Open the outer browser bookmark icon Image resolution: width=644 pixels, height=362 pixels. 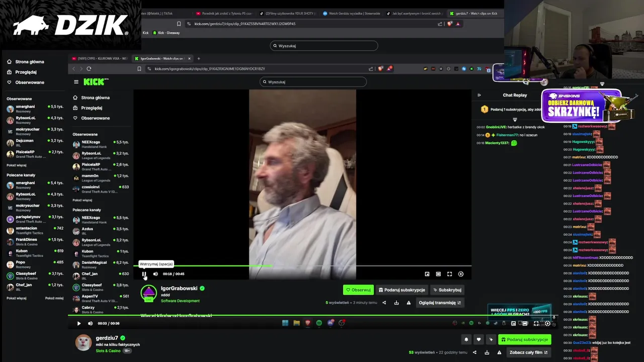(179, 24)
